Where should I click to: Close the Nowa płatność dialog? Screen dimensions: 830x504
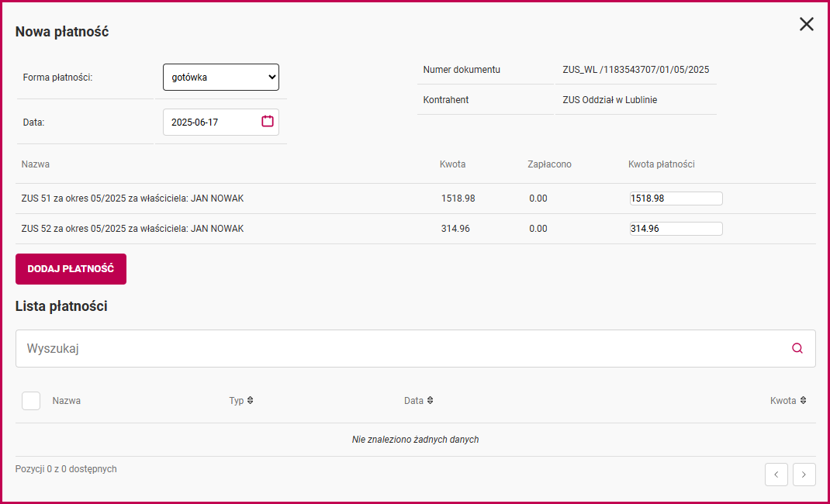click(806, 24)
